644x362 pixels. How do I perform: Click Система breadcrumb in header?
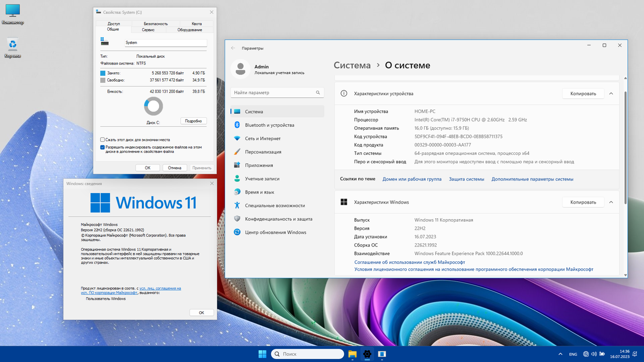pos(352,65)
